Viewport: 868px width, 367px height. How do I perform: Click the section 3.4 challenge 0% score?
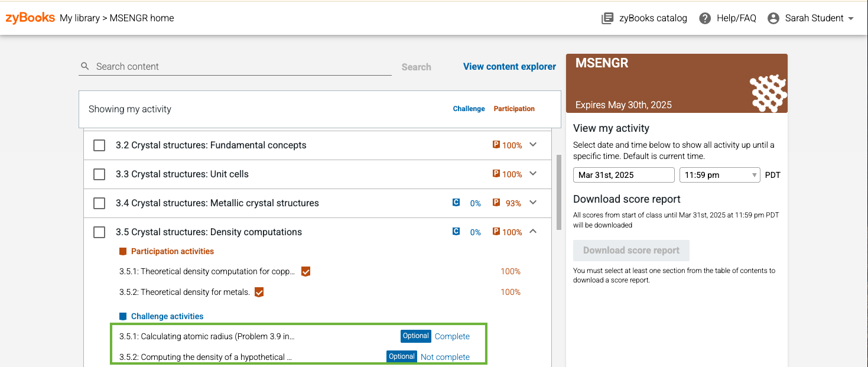click(476, 203)
